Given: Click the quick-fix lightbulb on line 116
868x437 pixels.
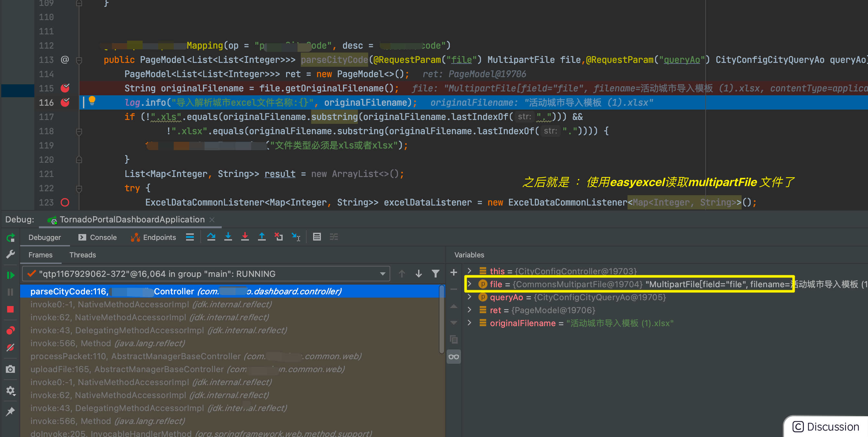Looking at the screenshot, I should (92, 101).
